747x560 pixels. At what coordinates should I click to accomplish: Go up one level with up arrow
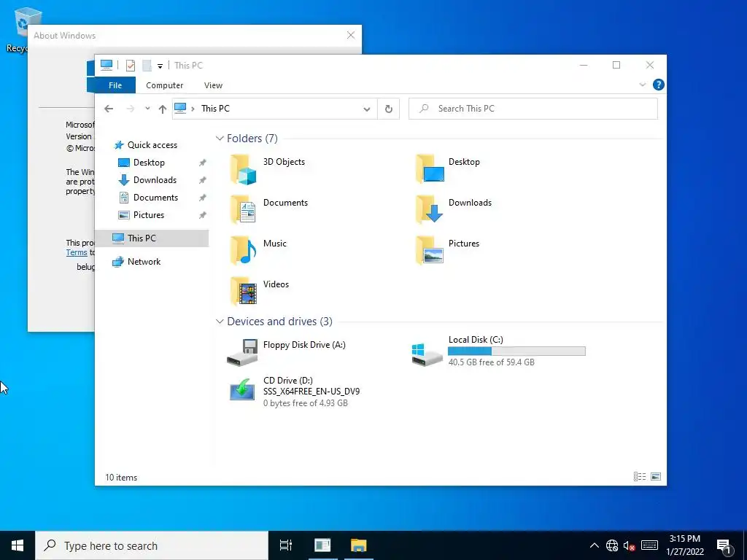(x=163, y=109)
